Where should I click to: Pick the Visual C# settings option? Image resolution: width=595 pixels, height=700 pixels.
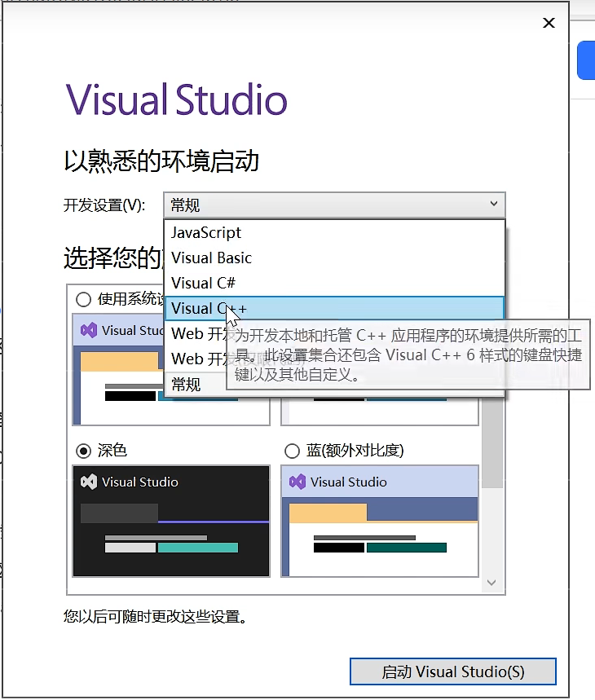pos(334,283)
